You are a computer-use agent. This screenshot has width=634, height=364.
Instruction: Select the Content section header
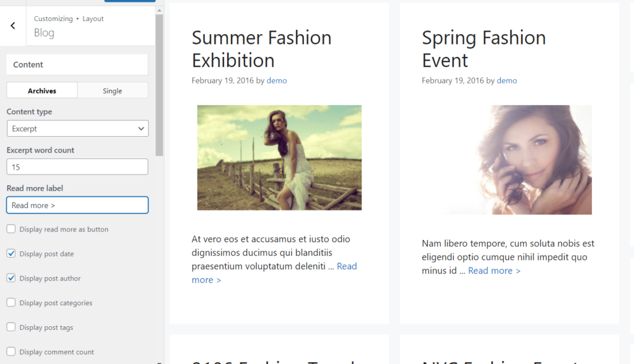click(77, 65)
